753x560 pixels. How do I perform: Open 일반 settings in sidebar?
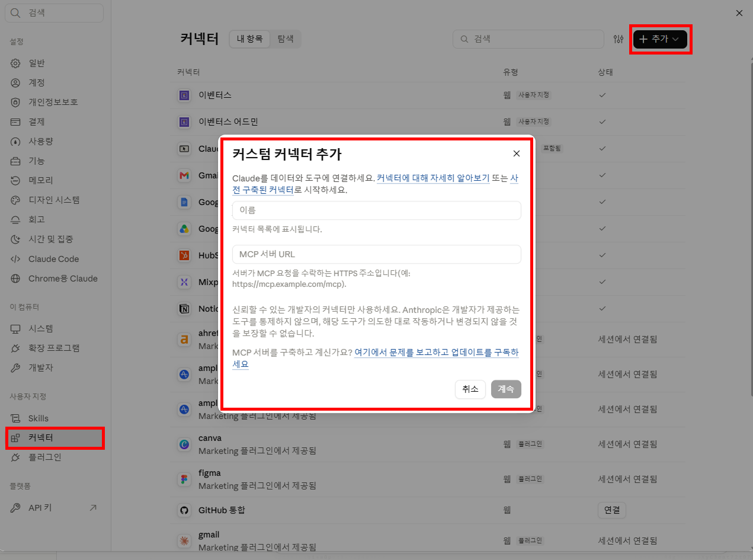[55, 63]
